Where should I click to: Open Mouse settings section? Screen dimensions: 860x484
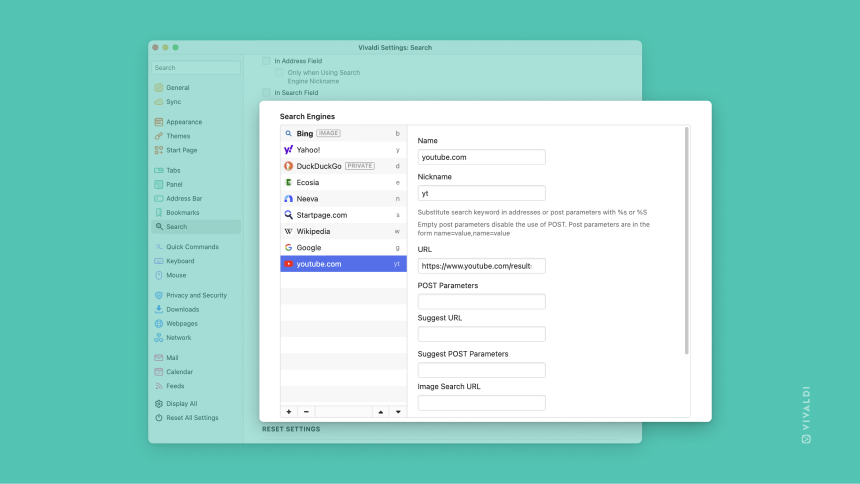pos(196,275)
